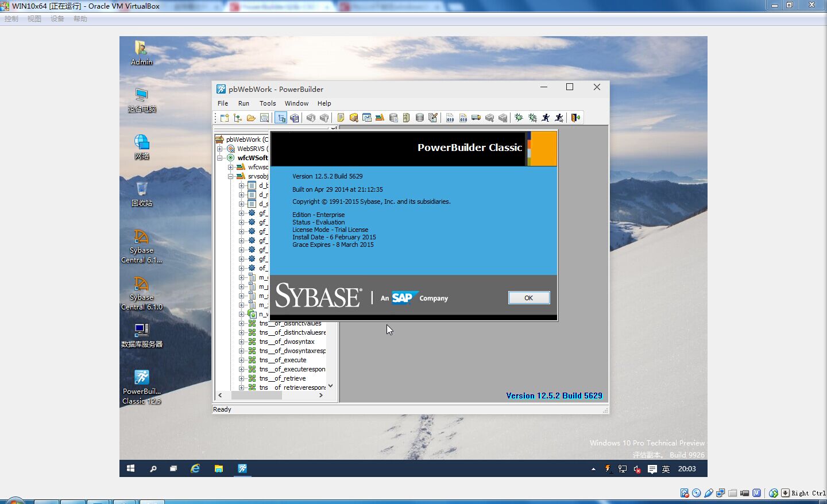Click the file Edit toolbar icon

pos(433,118)
